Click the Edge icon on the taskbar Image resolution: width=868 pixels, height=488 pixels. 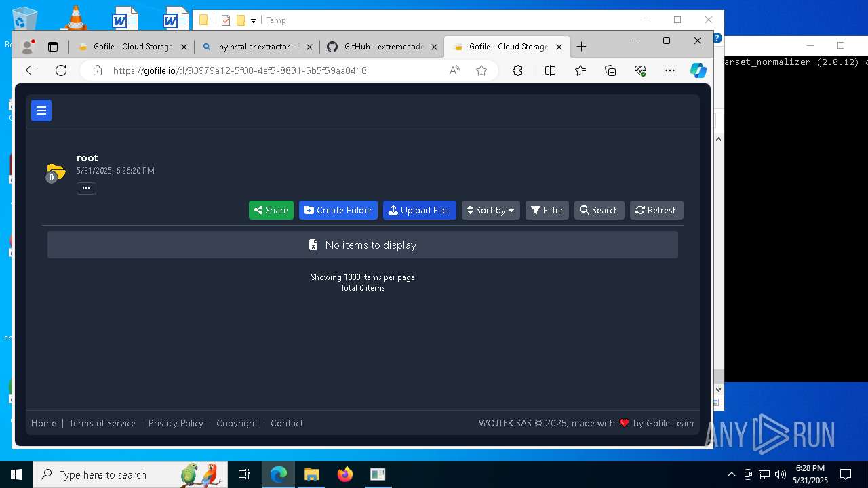(279, 474)
